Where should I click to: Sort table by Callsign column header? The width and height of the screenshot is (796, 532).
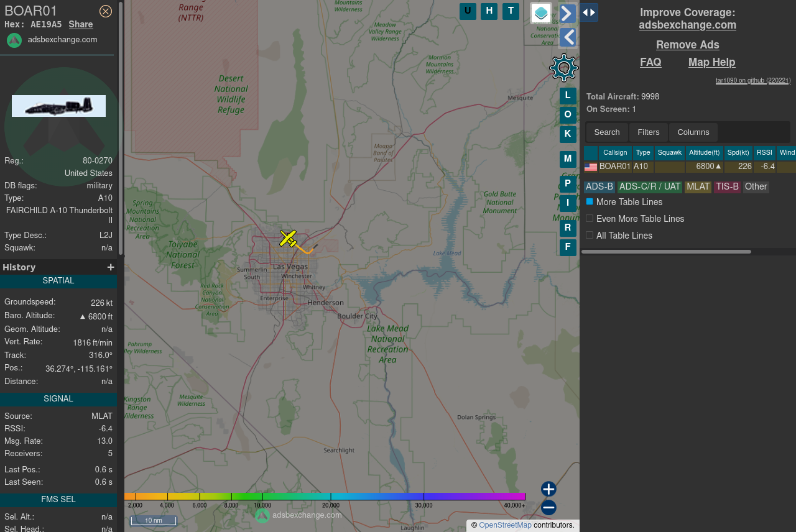tap(615, 153)
